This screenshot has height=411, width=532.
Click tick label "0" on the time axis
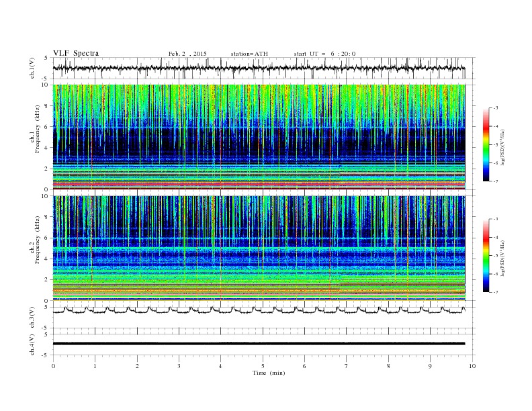point(53,366)
